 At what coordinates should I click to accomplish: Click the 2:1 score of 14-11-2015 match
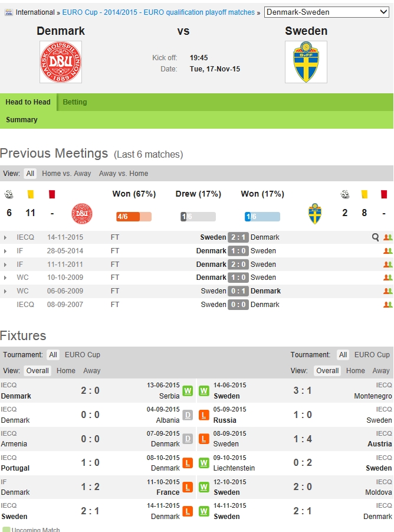[x=238, y=237]
